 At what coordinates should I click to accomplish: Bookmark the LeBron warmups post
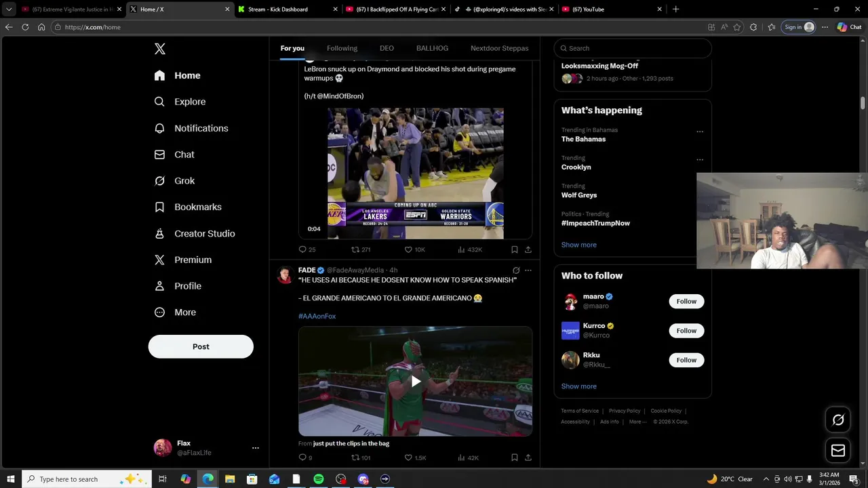click(x=515, y=249)
